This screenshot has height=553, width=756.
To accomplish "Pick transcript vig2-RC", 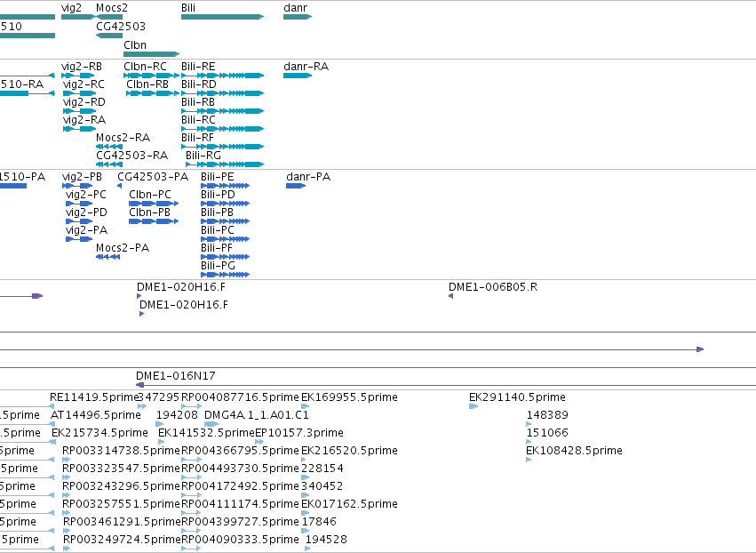I will click(84, 84).
